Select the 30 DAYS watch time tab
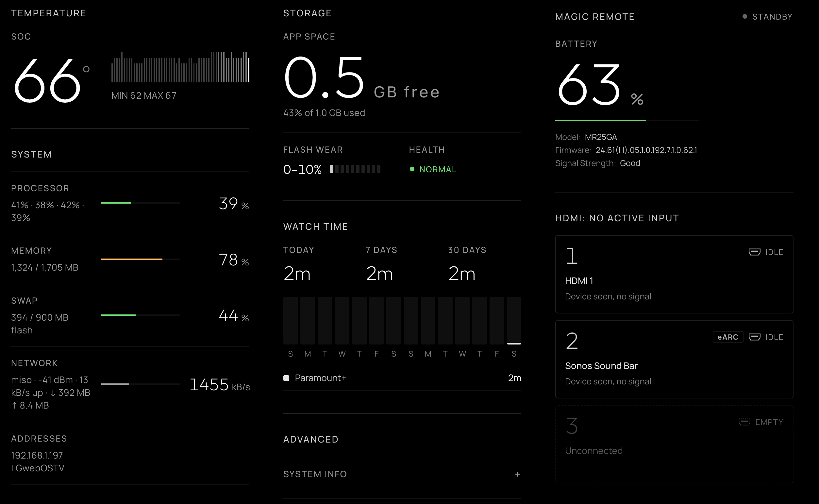This screenshot has width=819, height=504. click(467, 250)
